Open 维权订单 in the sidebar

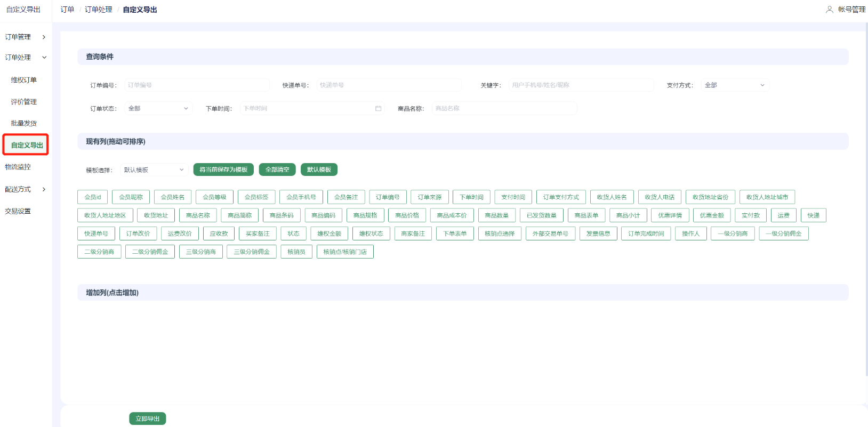tap(24, 80)
